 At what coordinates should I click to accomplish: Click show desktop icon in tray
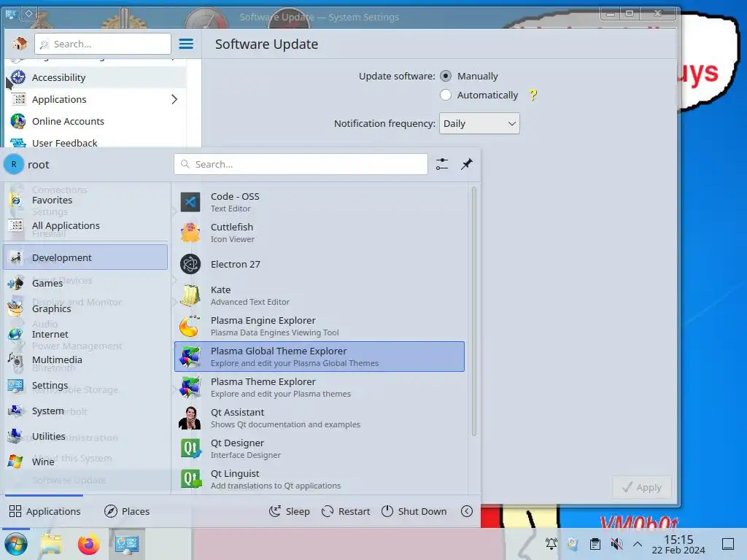click(x=727, y=543)
